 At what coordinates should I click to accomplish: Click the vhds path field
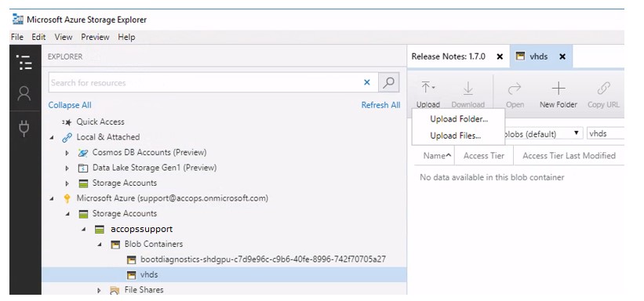[606, 133]
